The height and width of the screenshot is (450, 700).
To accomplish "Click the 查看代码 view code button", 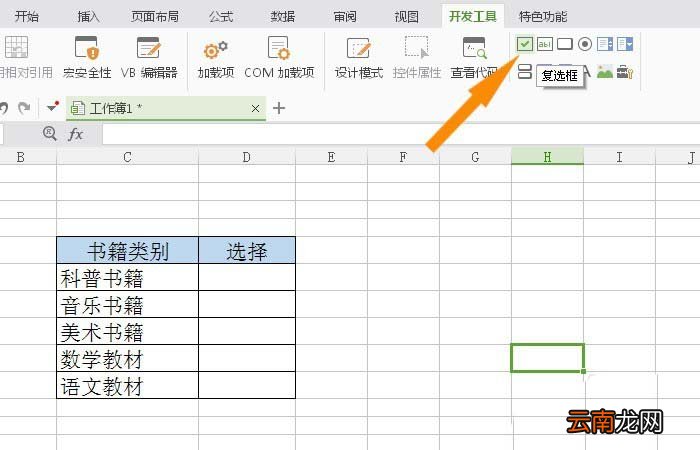I will (x=474, y=58).
